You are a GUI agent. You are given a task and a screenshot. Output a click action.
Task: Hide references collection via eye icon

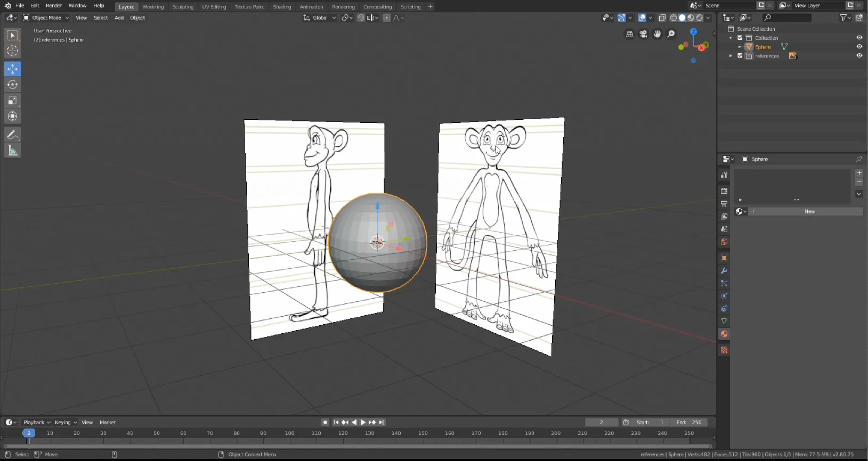coord(859,56)
